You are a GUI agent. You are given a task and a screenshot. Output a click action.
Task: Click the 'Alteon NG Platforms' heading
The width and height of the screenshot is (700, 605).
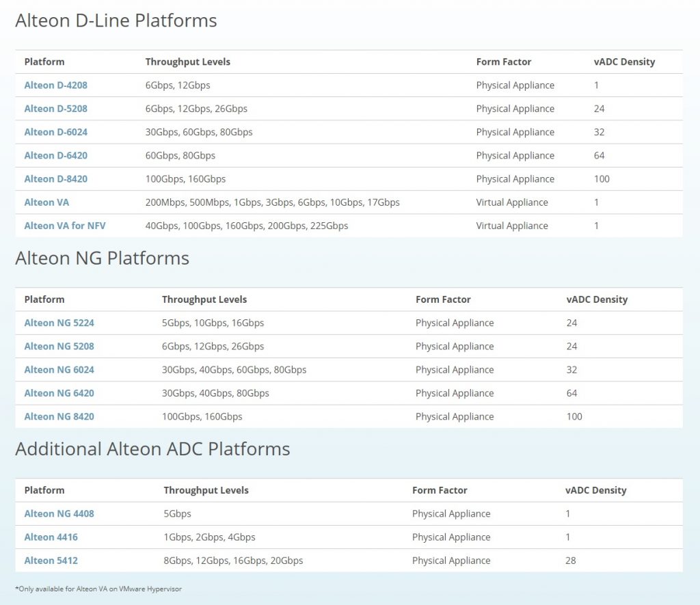pos(103,258)
